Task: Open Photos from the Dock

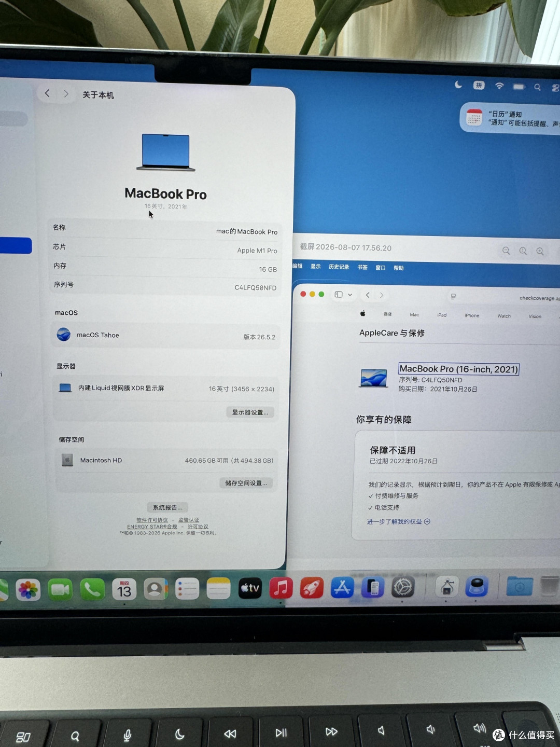Action: pos(28,590)
